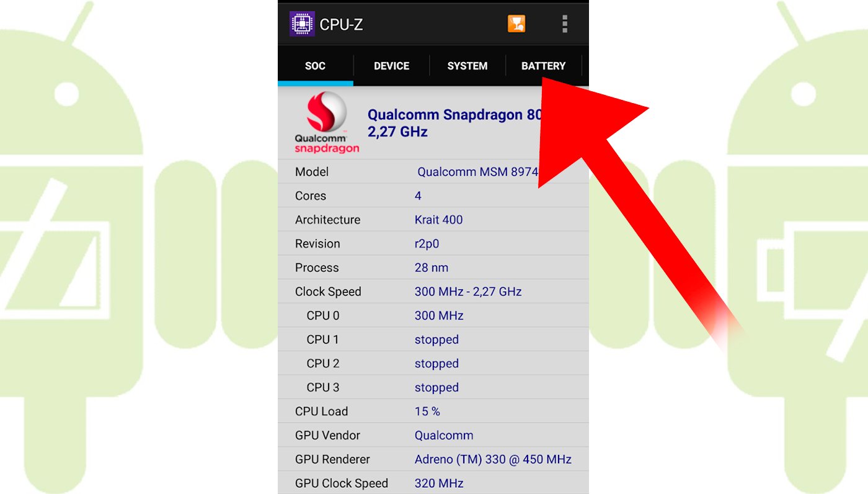This screenshot has height=494, width=868.
Task: Click the CPU-Z title text
Action: (x=341, y=24)
